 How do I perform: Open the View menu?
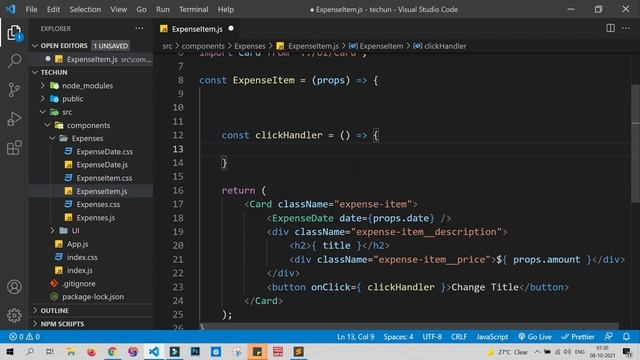pos(118,9)
